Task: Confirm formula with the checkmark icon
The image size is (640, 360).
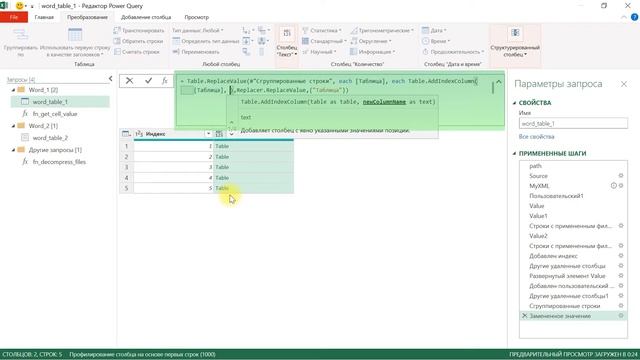Action: [148, 81]
